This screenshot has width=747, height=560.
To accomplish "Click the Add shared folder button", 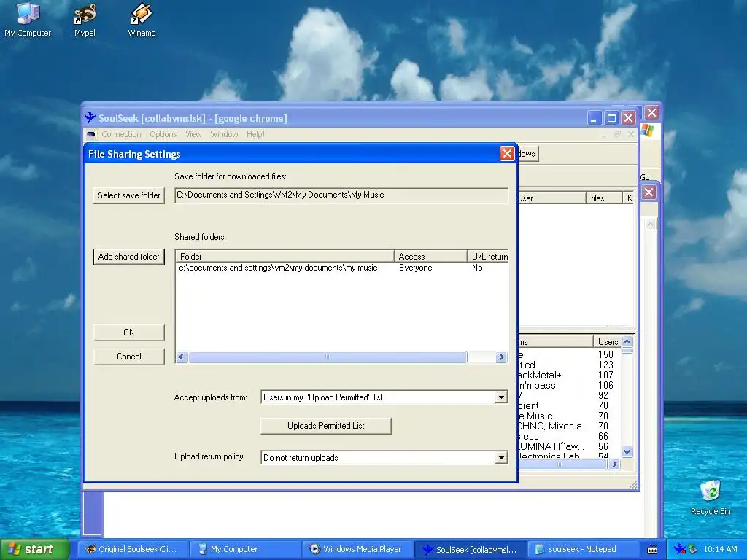I will click(129, 257).
